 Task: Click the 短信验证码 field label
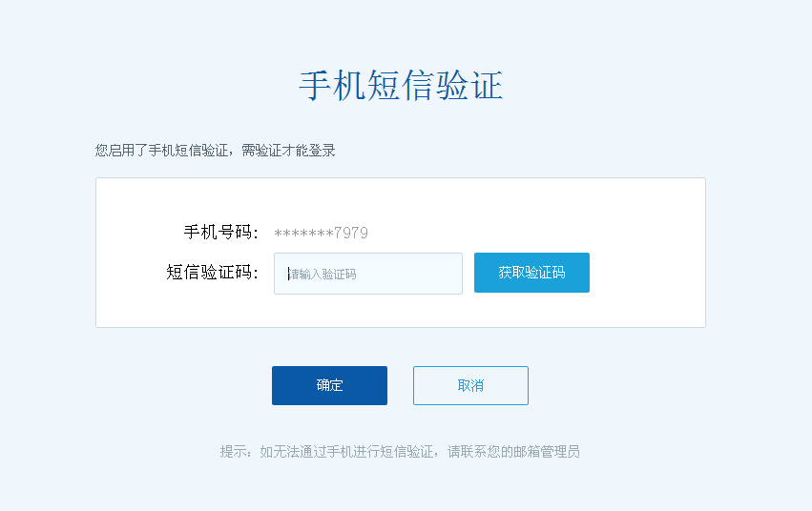[212, 273]
